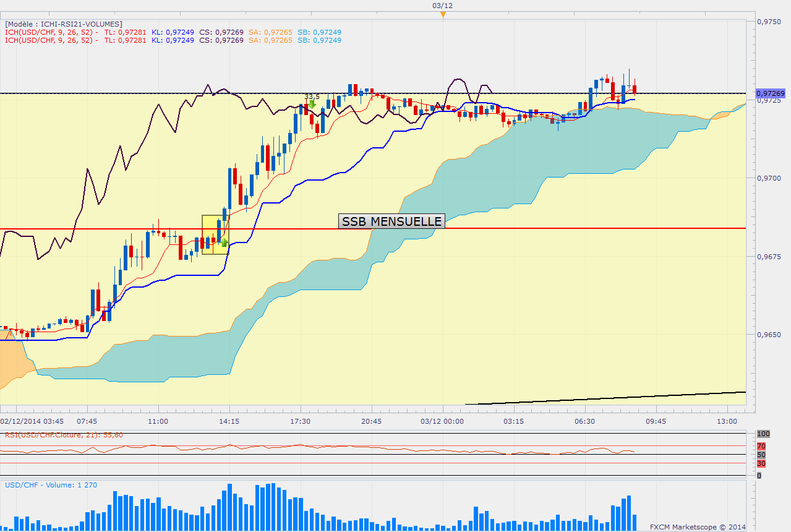Click the 13:00 time axis label
791x532 pixels.
pos(727,421)
